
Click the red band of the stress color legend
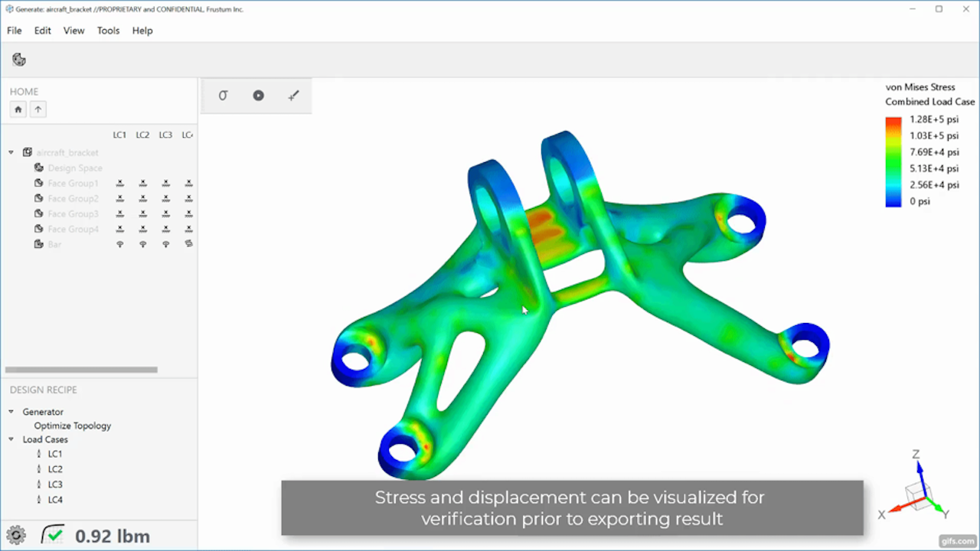click(x=893, y=119)
